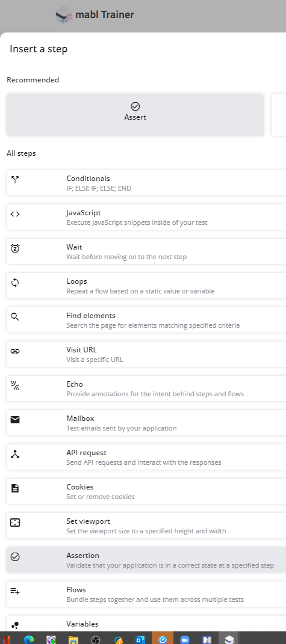
Task: Click the Echo signal icon
Action: click(x=15, y=385)
